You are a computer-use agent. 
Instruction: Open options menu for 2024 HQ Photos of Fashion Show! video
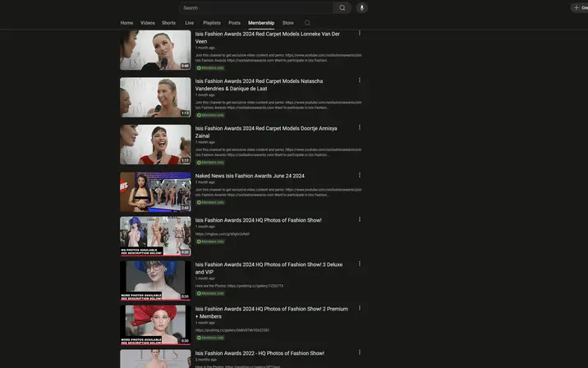coord(359,219)
